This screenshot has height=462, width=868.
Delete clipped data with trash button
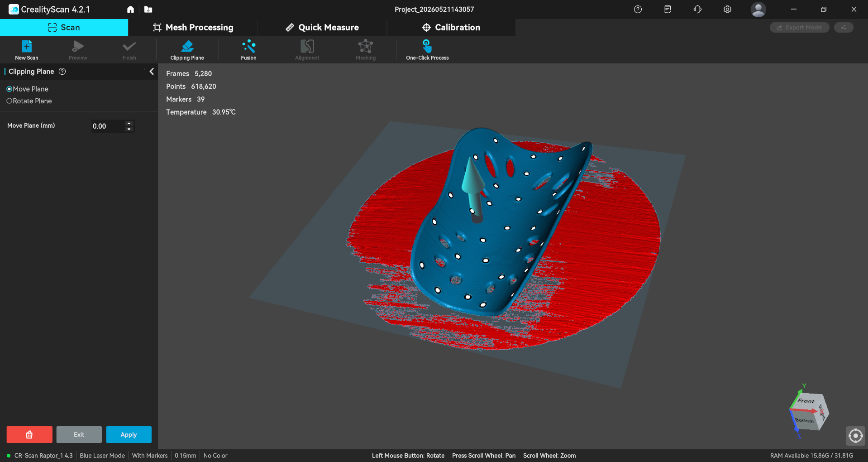pyautogui.click(x=29, y=434)
